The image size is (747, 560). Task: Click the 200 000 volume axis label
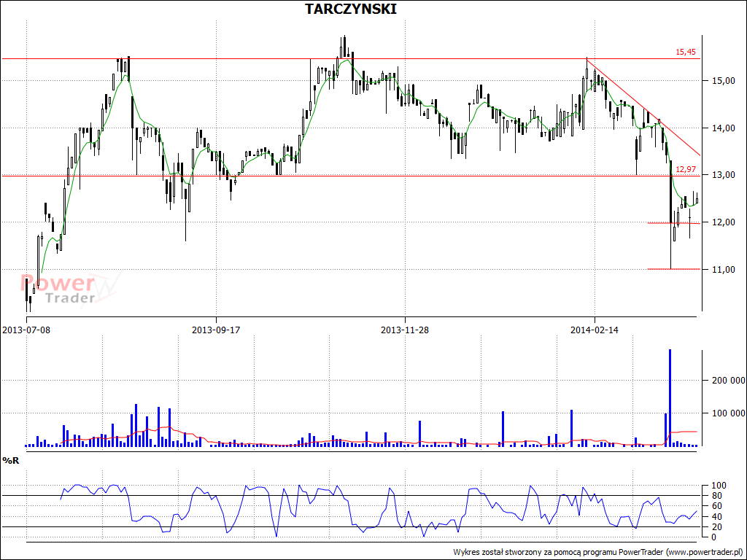pyautogui.click(x=729, y=381)
